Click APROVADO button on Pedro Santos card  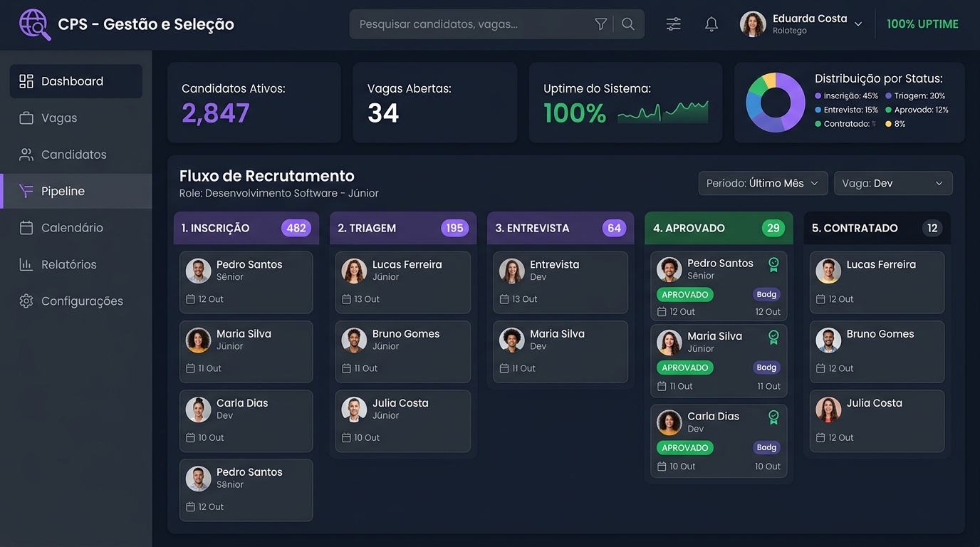pos(684,294)
